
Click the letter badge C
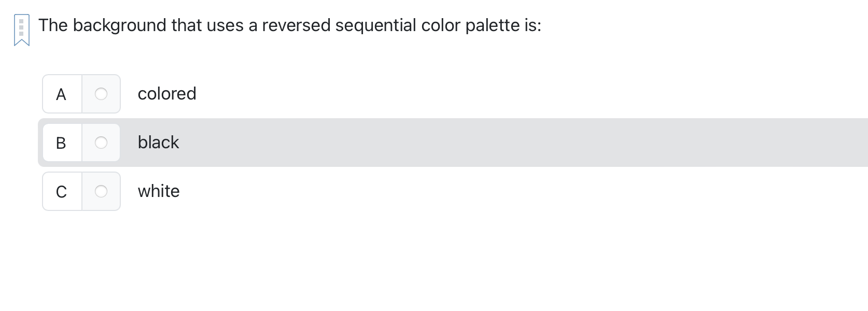point(61,191)
